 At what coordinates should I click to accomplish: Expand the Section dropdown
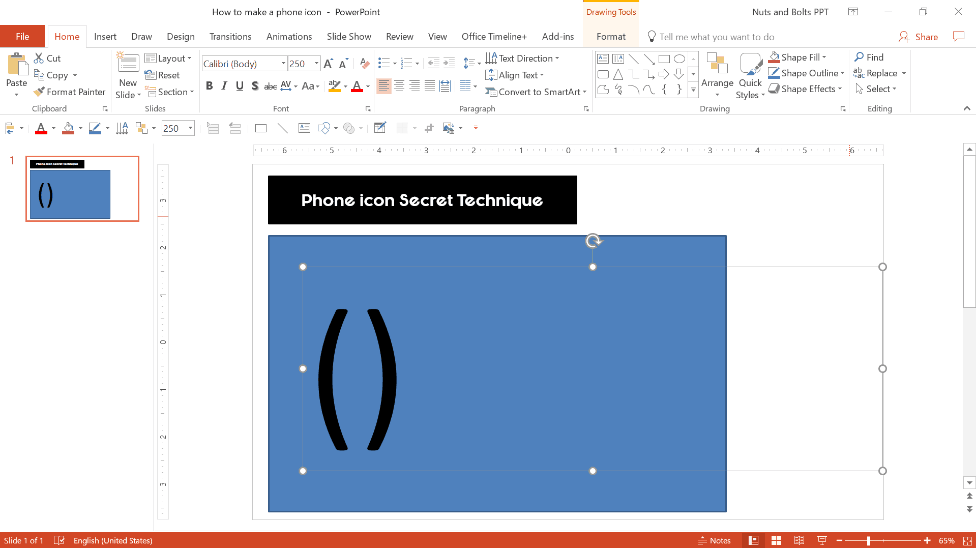(169, 92)
